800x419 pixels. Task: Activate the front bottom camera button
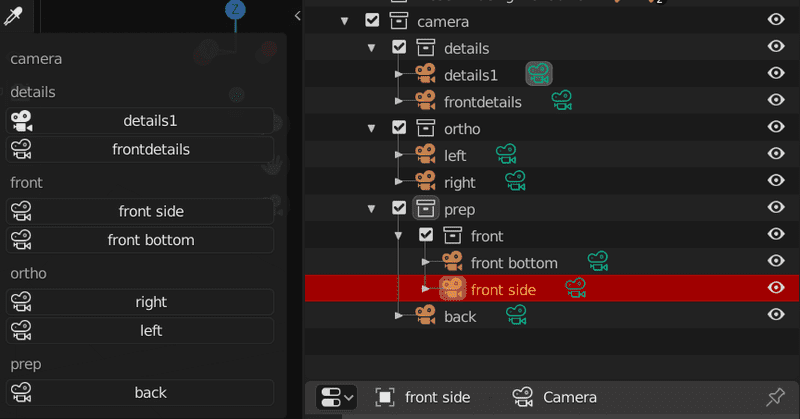coord(140,240)
